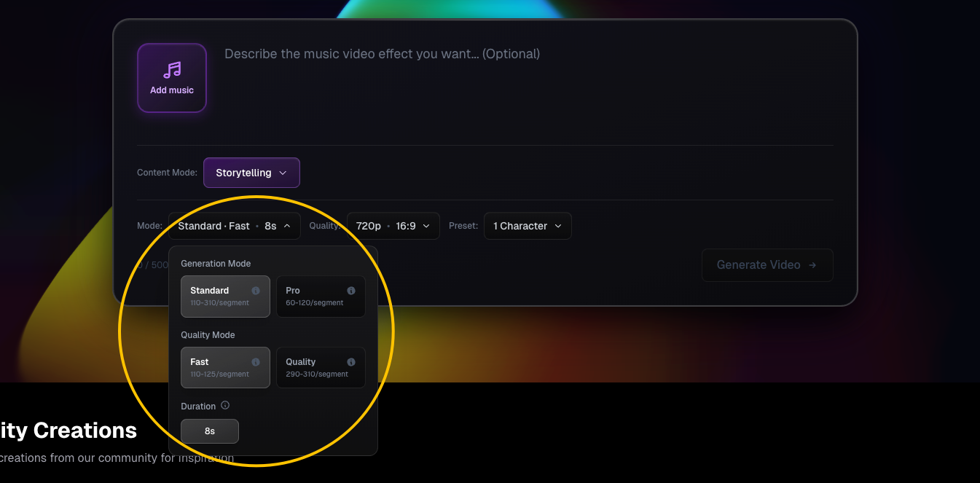980x483 pixels.
Task: View info icon beside Pro generation mode
Action: (351, 289)
